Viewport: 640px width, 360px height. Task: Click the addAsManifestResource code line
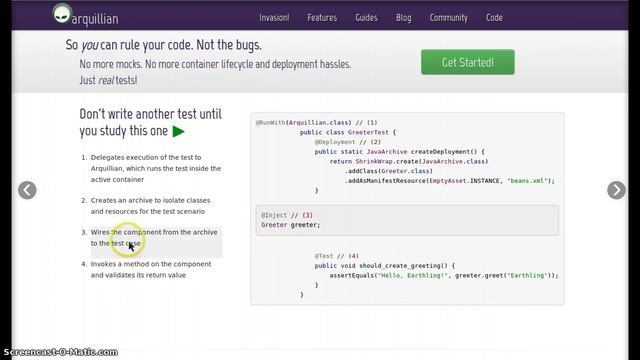click(449, 181)
